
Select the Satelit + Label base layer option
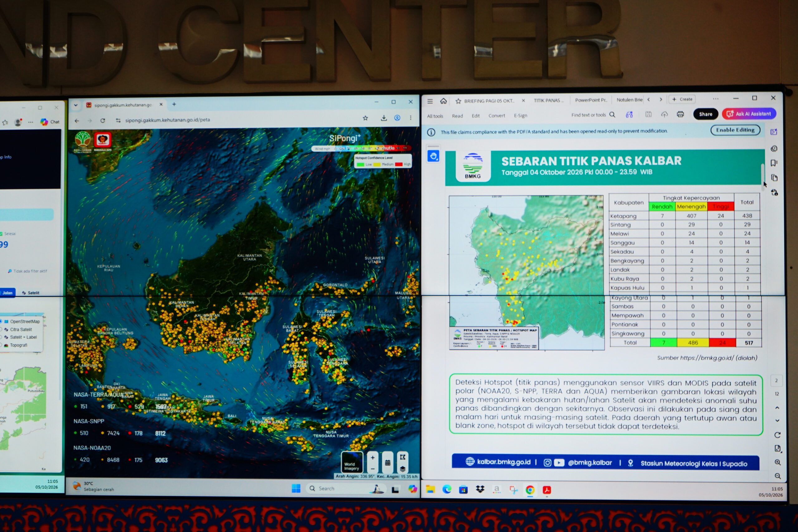pyautogui.click(x=19, y=337)
